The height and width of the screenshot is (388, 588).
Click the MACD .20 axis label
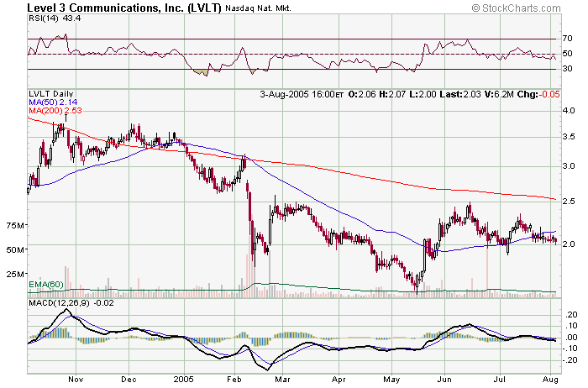[571, 315]
